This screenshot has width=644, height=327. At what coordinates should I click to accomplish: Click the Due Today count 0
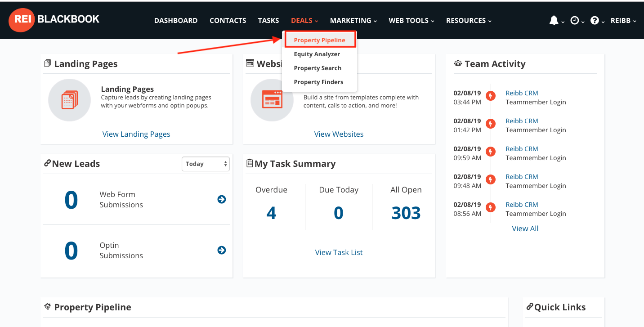point(339,213)
